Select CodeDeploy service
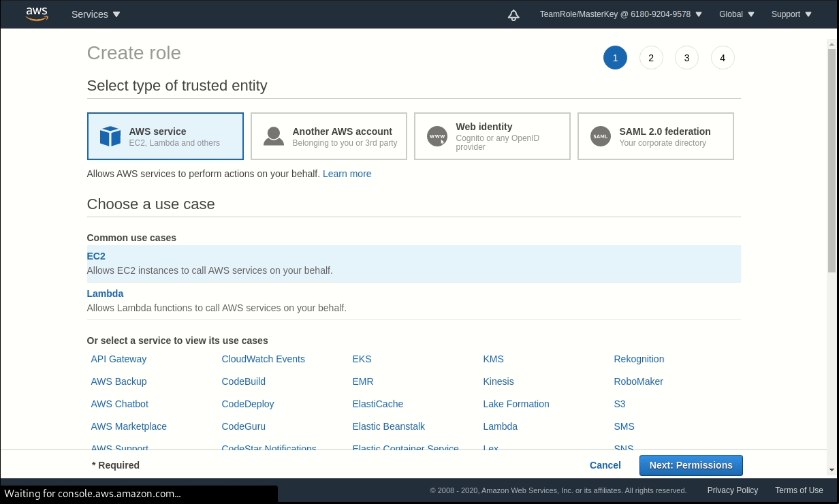839x504 pixels. tap(248, 404)
